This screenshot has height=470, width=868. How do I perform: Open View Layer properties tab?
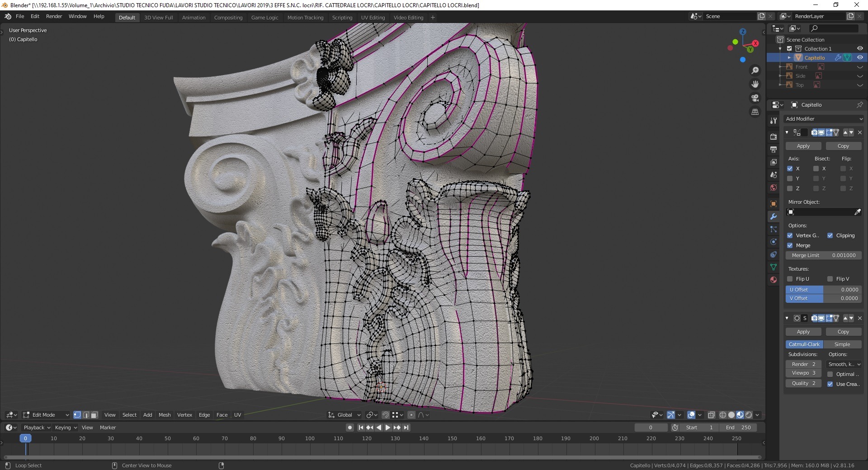774,162
